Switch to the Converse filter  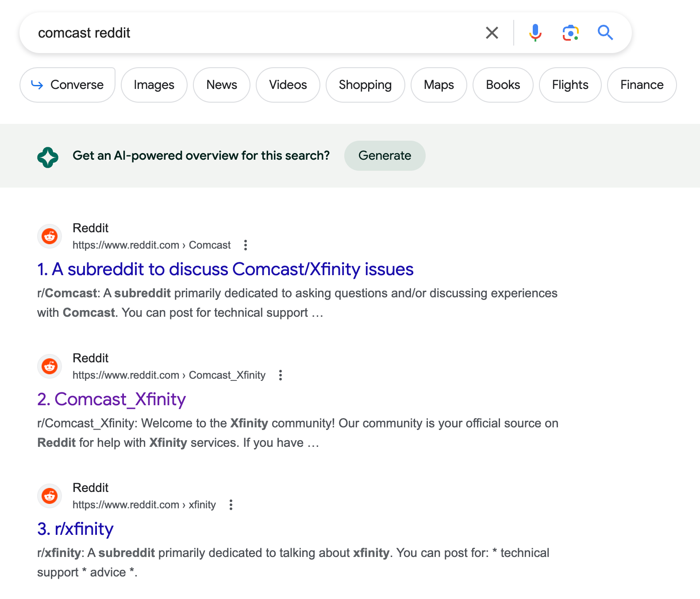point(68,85)
